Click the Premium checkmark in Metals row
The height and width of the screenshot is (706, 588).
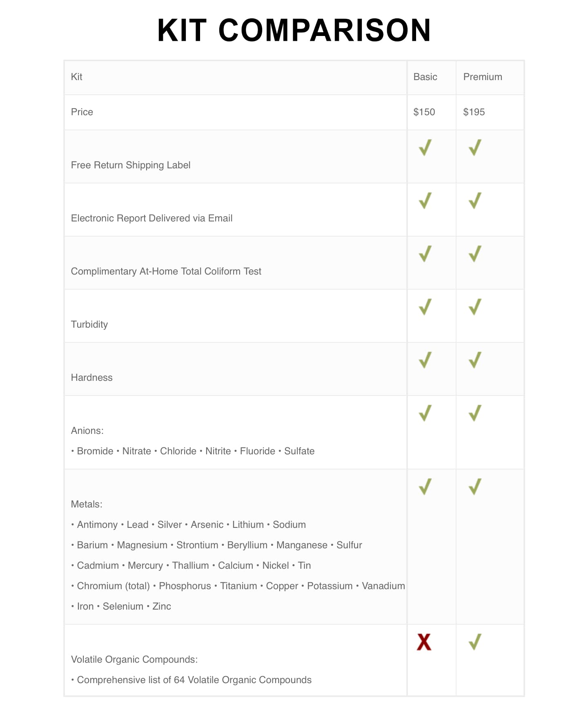point(475,487)
